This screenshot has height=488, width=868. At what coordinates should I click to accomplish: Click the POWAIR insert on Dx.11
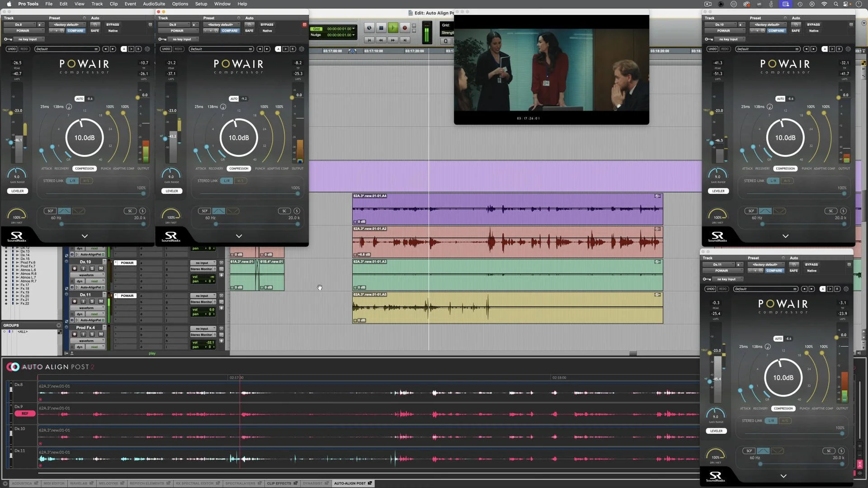(127, 296)
